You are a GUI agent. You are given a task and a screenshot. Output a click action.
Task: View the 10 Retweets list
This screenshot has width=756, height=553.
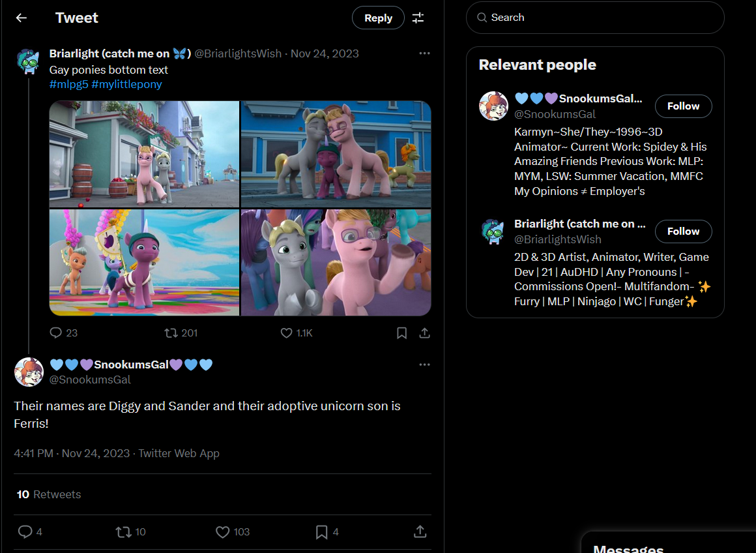[49, 494]
